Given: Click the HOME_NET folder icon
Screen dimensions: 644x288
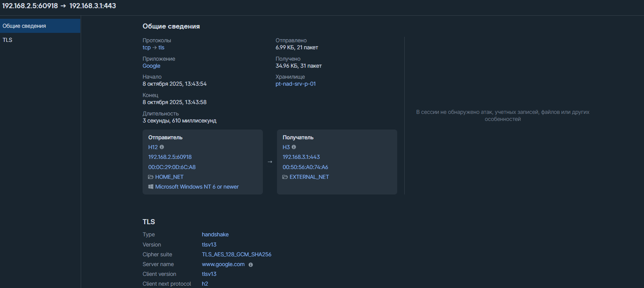Looking at the screenshot, I should (x=151, y=177).
